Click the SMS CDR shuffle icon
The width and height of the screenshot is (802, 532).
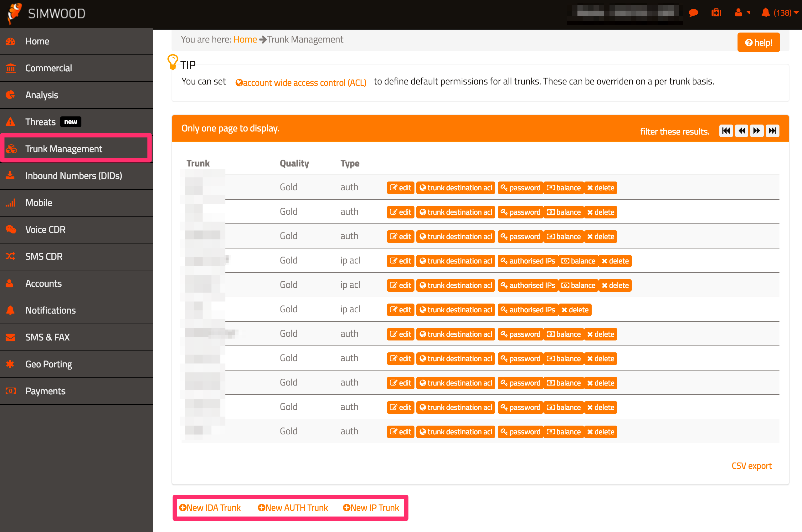tap(11, 257)
